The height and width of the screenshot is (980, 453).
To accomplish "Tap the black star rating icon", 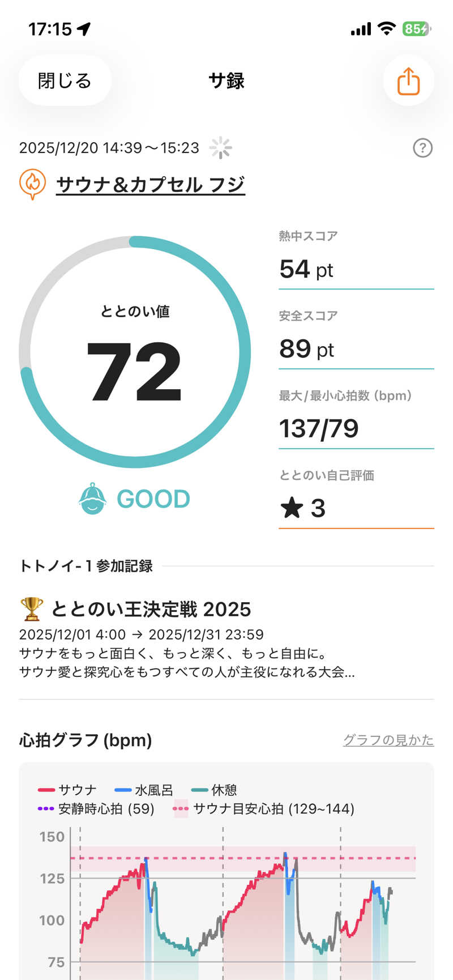I will point(292,508).
